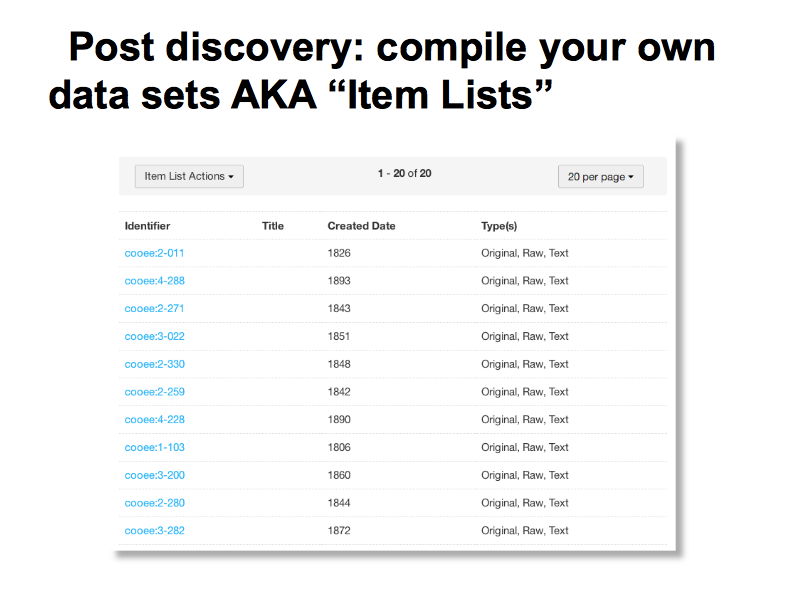The image size is (800, 600).
Task: Click the caret arrow on 20 per page
Action: click(631, 177)
